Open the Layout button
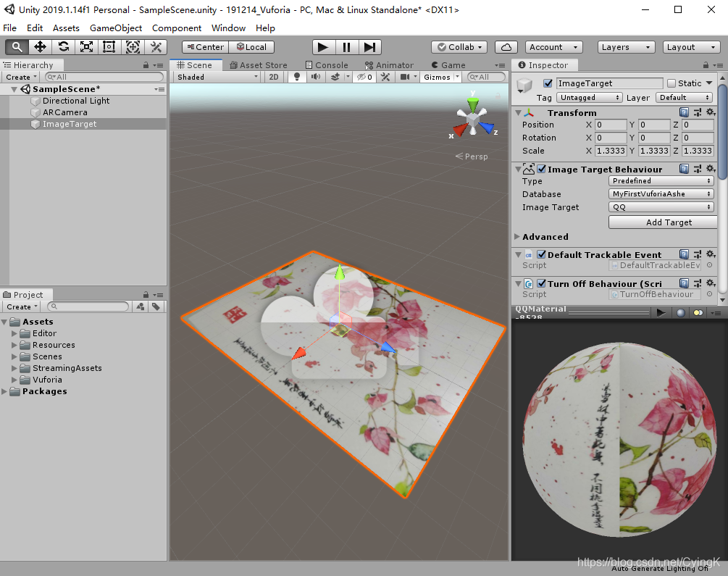The image size is (728, 576). click(691, 47)
